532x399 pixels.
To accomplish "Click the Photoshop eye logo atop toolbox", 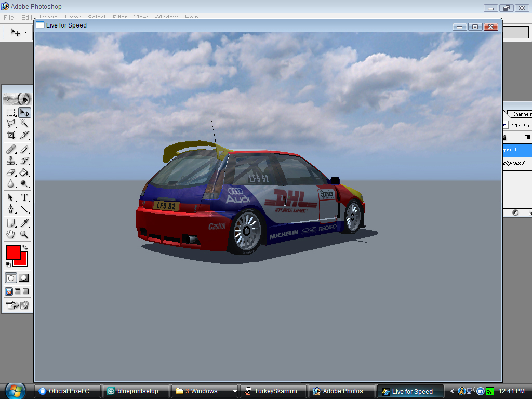I will pos(17,99).
